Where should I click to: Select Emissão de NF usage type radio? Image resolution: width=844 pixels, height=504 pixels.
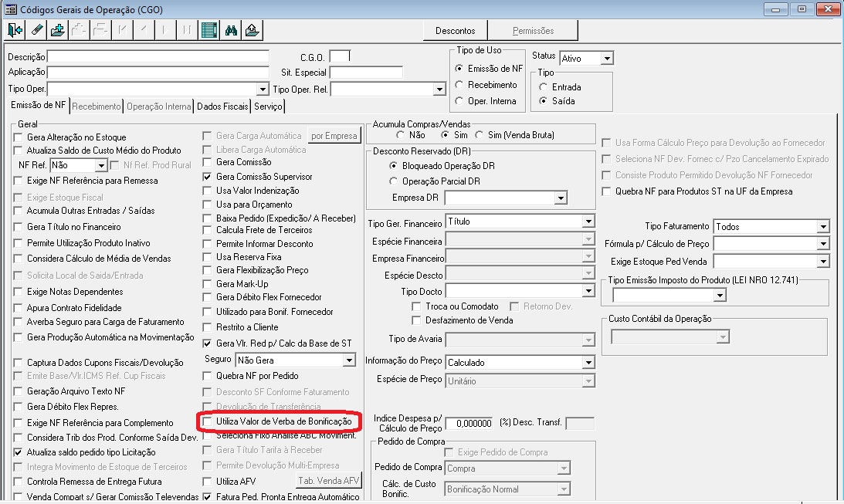pos(459,69)
